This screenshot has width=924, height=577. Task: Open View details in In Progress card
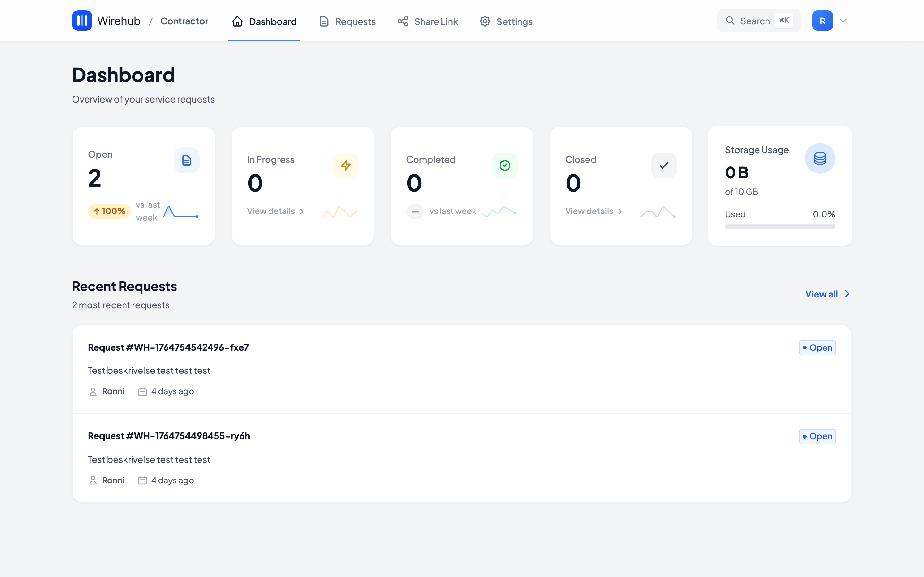coord(275,211)
